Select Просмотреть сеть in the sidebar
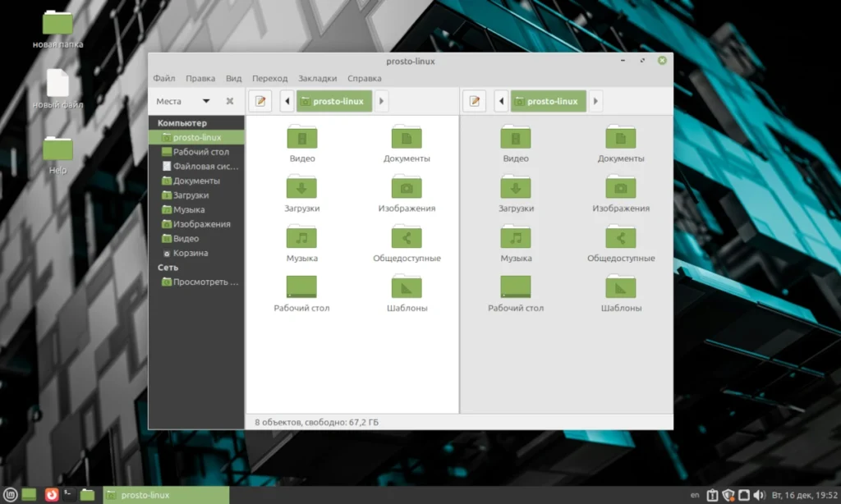The width and height of the screenshot is (841, 504). (x=196, y=282)
